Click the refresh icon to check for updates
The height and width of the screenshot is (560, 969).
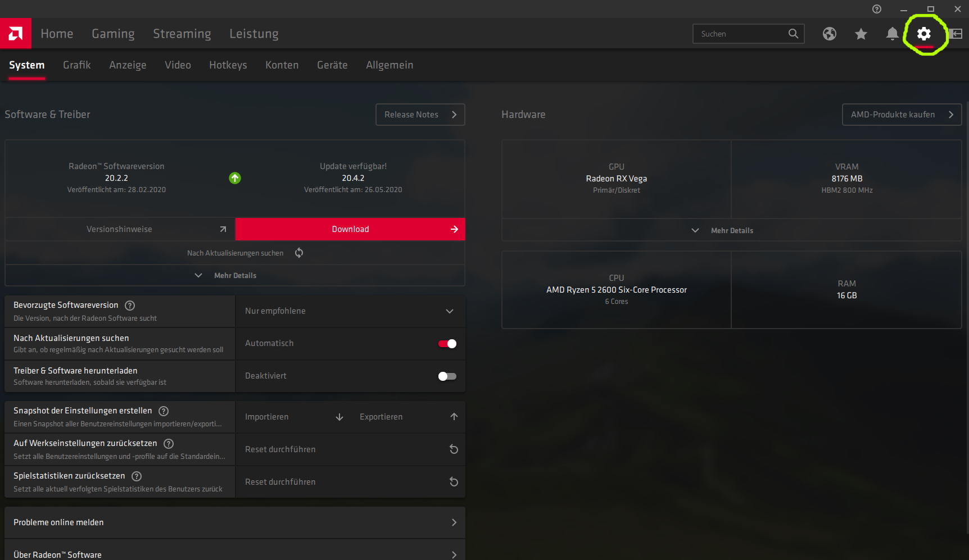299,253
